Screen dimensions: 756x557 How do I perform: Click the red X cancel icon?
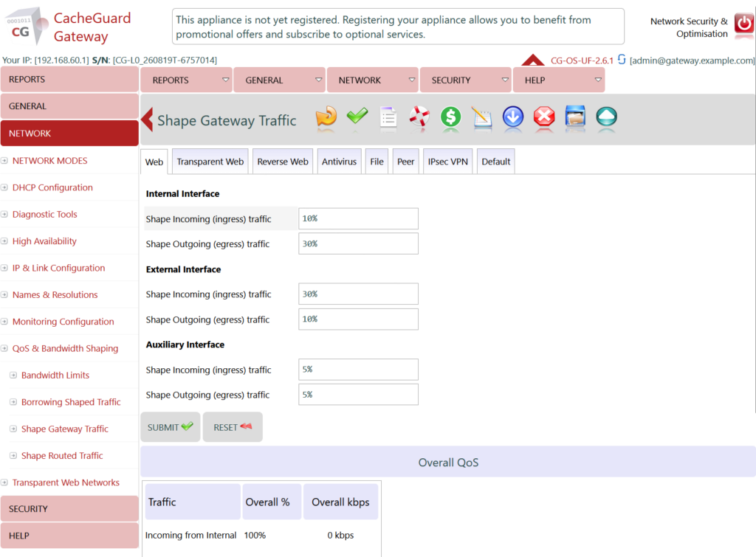coord(544,117)
